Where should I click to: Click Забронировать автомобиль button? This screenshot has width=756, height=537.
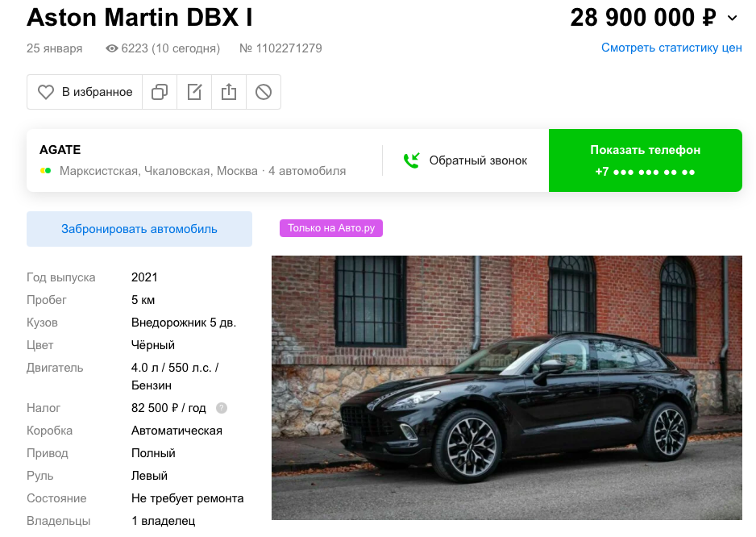coord(139,229)
